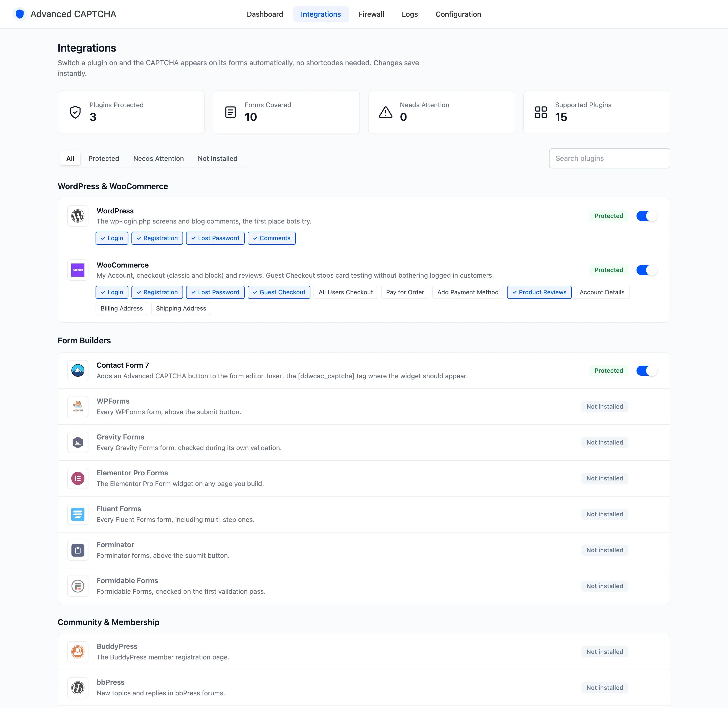
Task: Turn off the WordPress protection toggle
Action: [647, 216]
